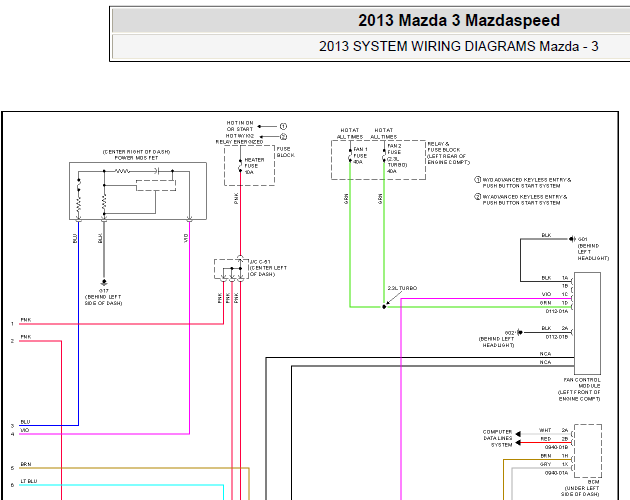Click the 'VIO' label on wire 4
This screenshot has width=630, height=500.
[x=25, y=430]
